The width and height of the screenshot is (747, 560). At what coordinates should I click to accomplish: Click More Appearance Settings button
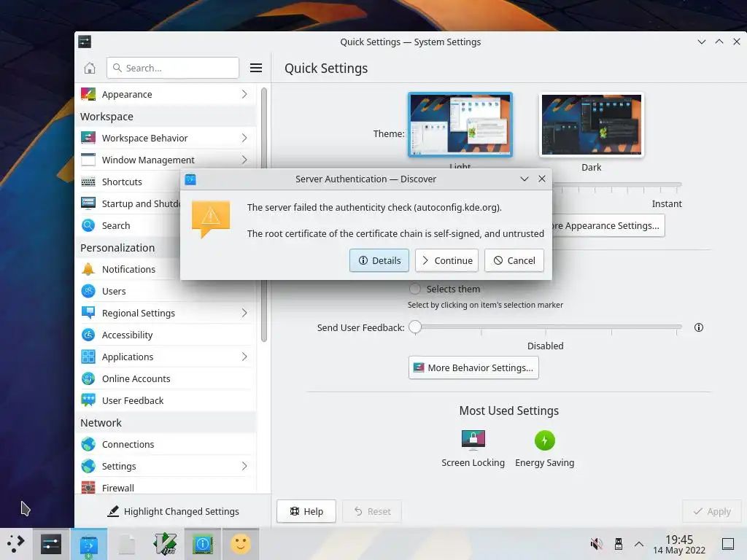click(608, 226)
